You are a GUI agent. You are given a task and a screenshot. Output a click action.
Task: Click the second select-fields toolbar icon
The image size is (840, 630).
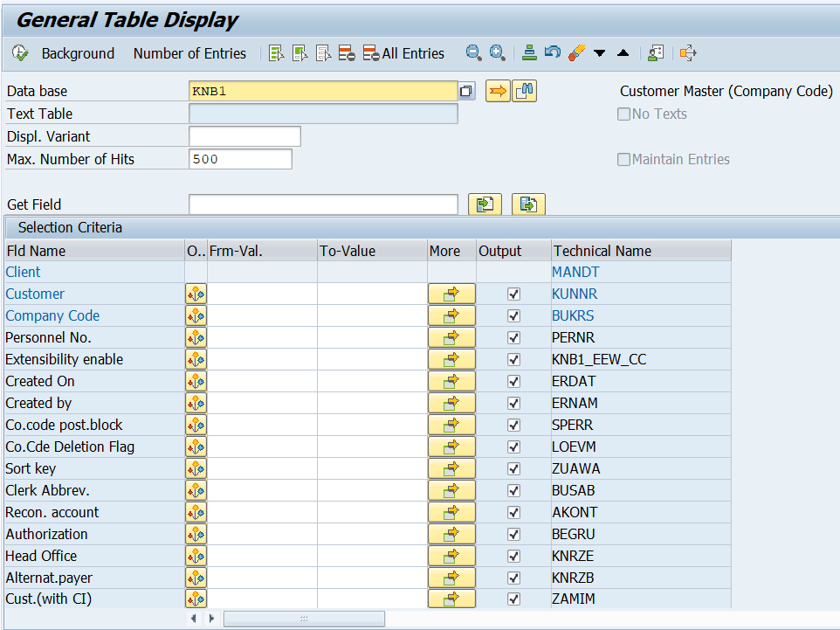tap(300, 53)
